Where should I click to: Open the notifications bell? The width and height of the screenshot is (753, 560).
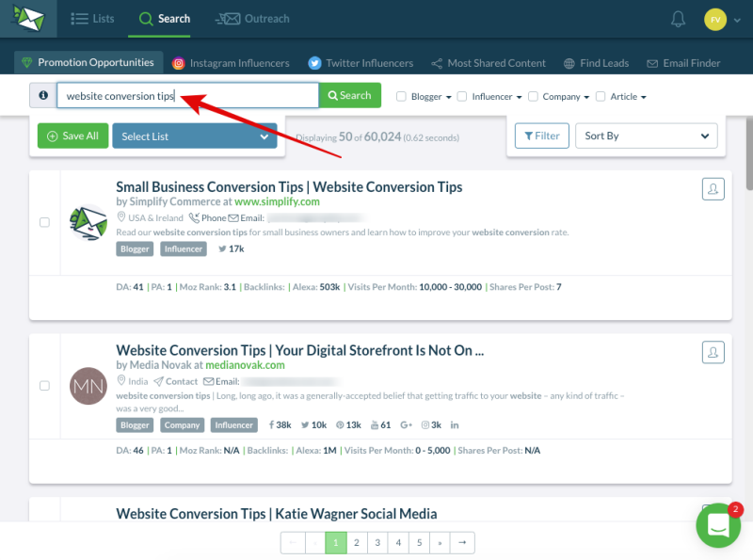678,19
